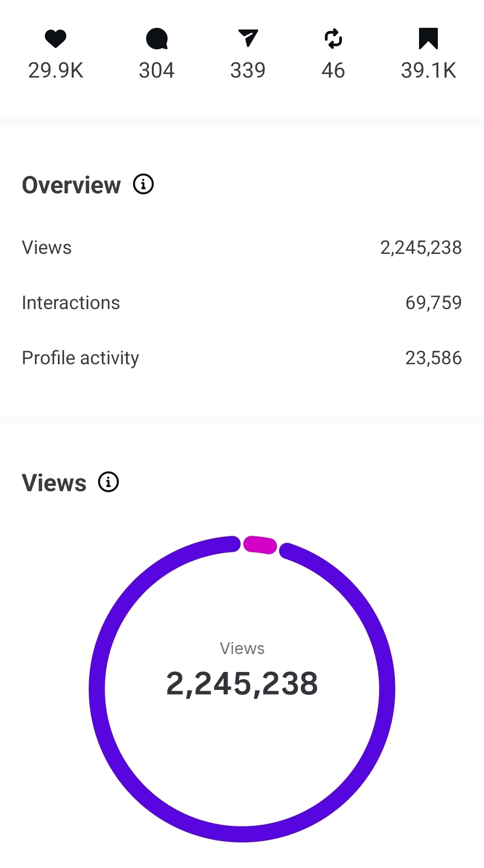Open the Overview info icon
The height and width of the screenshot is (868, 484).
point(143,184)
